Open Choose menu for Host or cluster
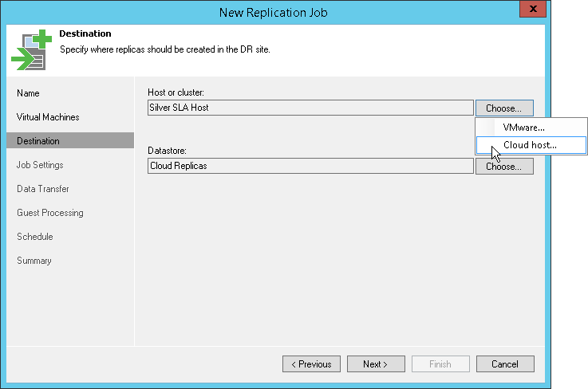Viewport: 588px width, 389px height. 504,108
